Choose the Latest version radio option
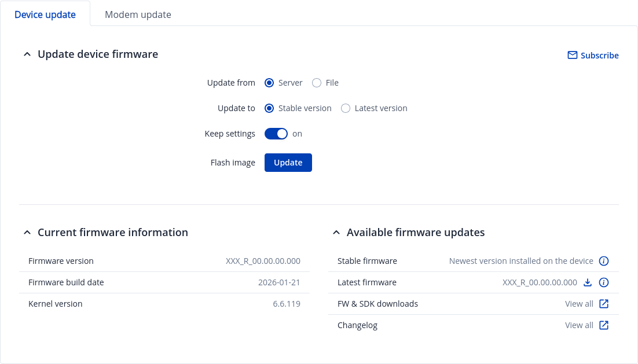638x364 pixels. point(346,108)
